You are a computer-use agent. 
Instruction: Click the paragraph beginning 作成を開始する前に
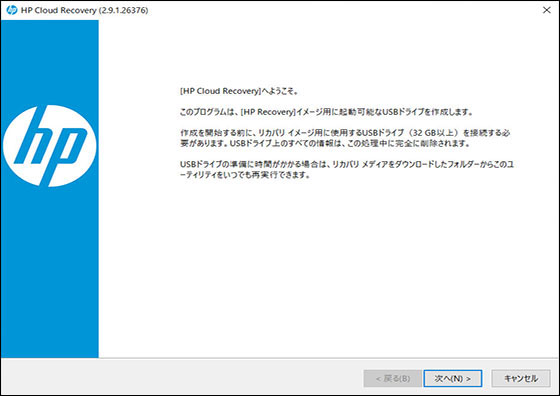(x=345, y=138)
